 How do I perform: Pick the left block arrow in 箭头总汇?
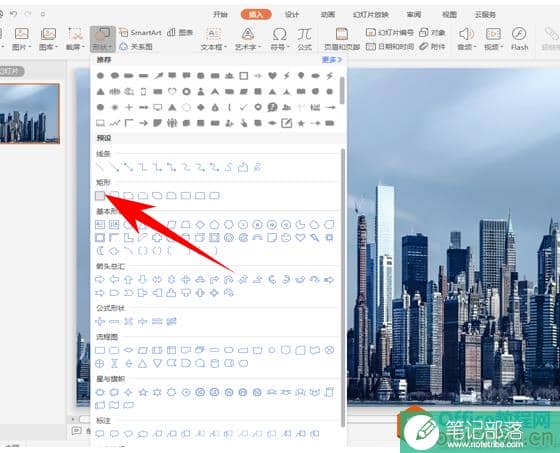tap(114, 279)
